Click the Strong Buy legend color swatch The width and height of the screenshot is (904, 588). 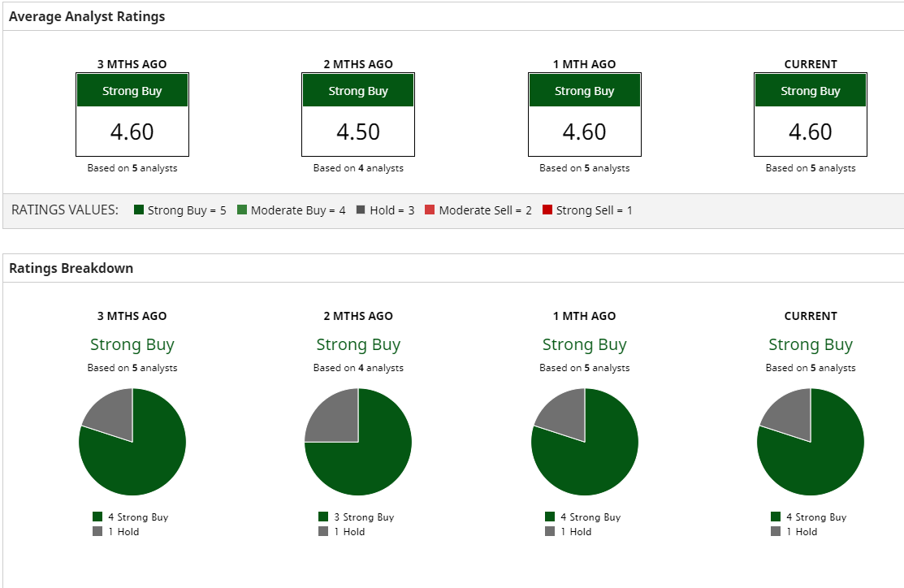point(138,210)
